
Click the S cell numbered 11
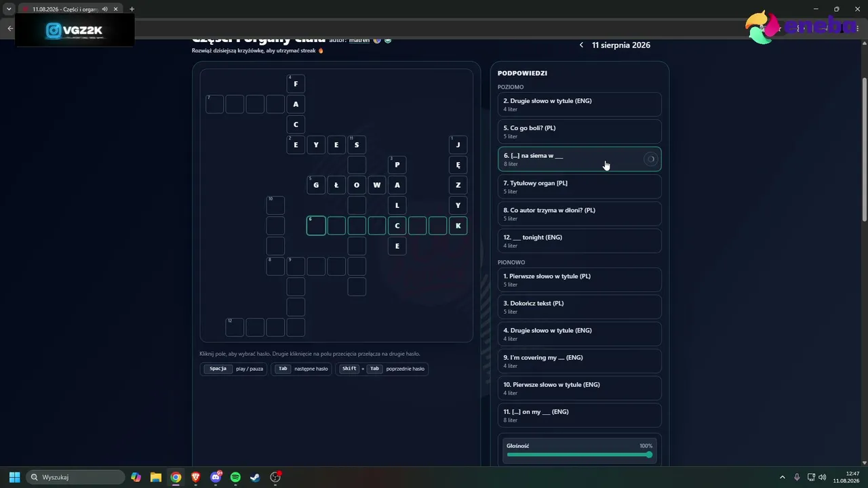coord(357,144)
